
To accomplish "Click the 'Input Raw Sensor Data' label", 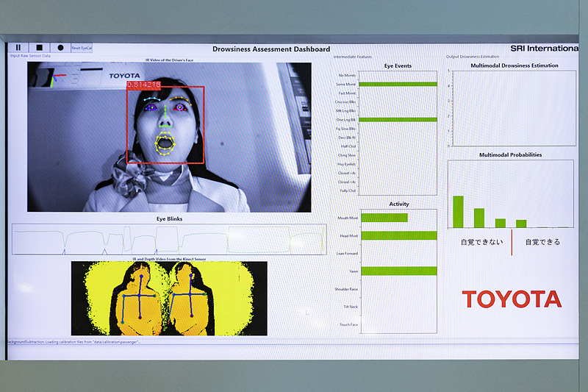I will [x=30, y=56].
